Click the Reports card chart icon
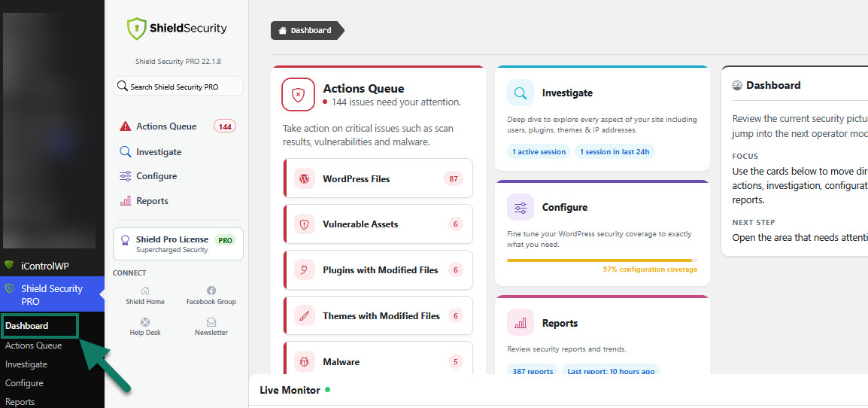Screen dimensions: 868x408 [520, 323]
